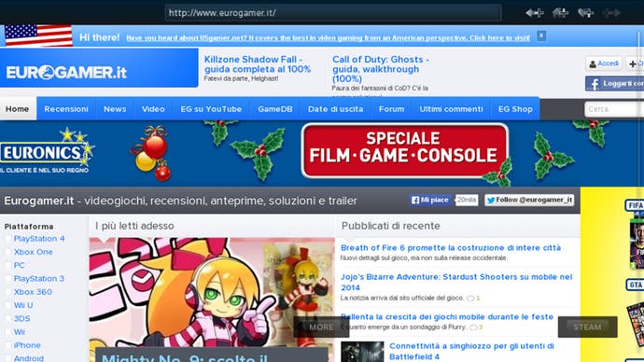Open the Recensioni menu tab

tap(66, 109)
